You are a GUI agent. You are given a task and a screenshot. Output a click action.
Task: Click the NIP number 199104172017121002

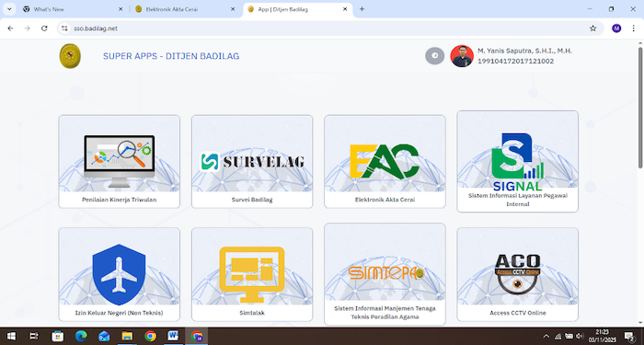tap(515, 62)
